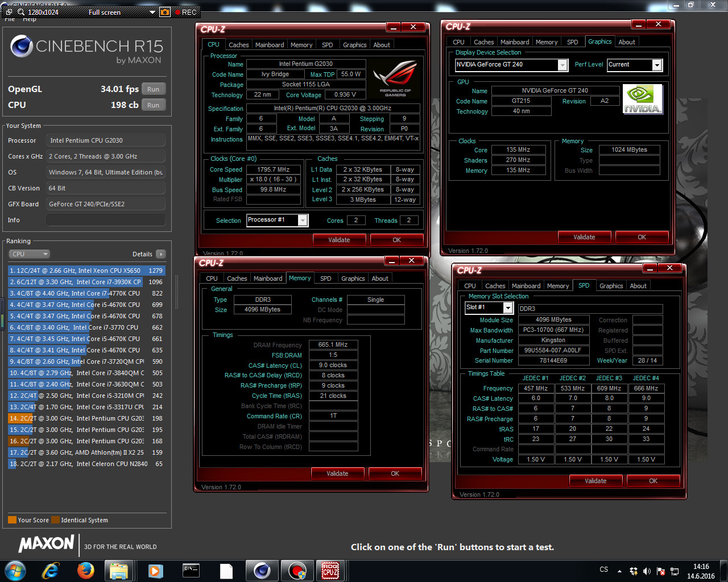Click the Windows Start orb
The height and width of the screenshot is (582, 728).
tap(15, 570)
